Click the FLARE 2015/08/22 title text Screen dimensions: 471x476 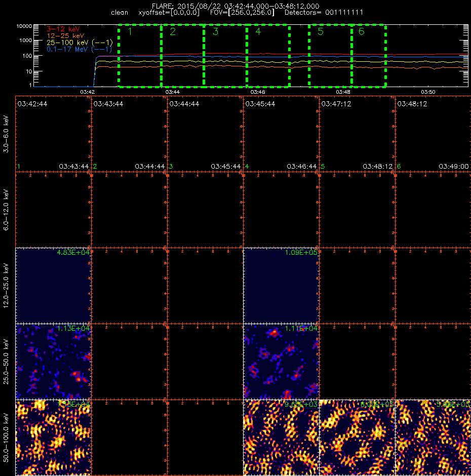235,6
